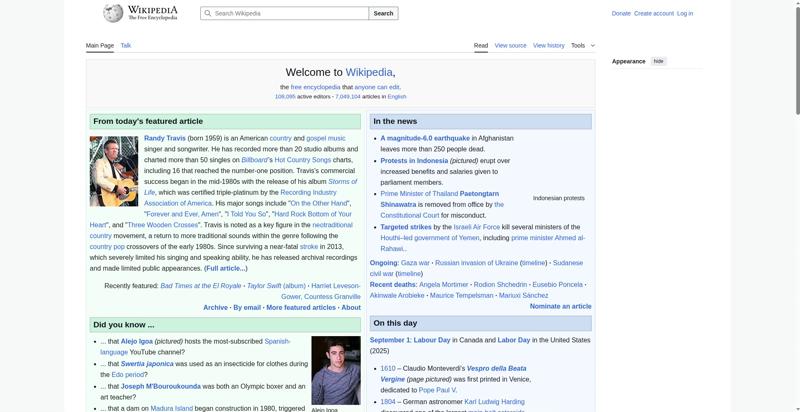
Task: Open the Vespro della Beata Vergine link
Action: point(454,374)
